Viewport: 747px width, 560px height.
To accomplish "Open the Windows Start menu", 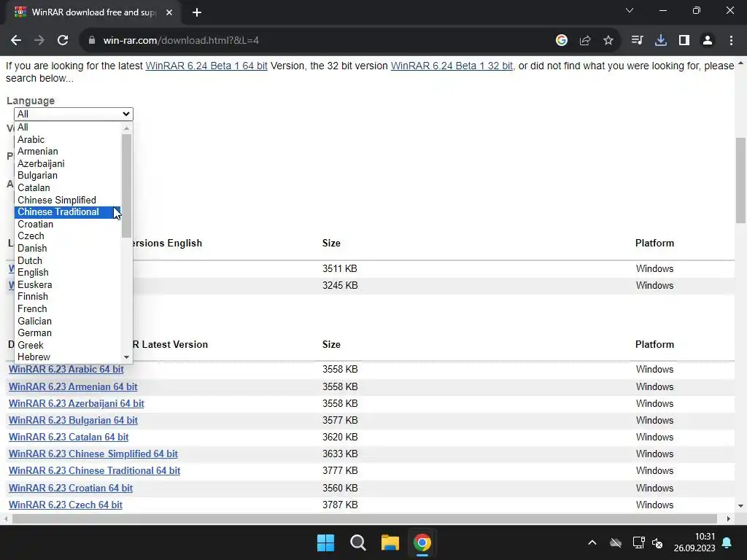I will tap(326, 542).
